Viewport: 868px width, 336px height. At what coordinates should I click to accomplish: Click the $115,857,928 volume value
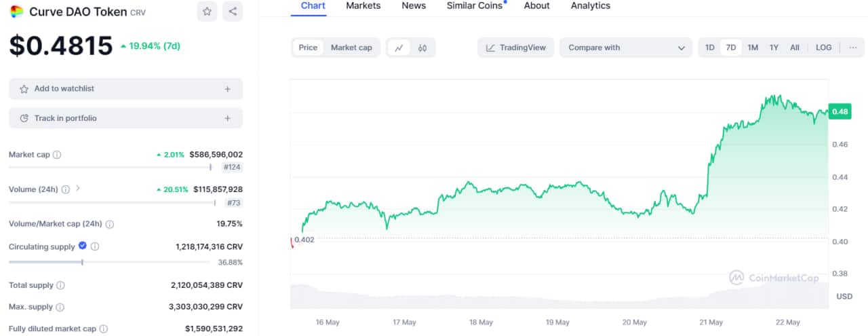218,189
